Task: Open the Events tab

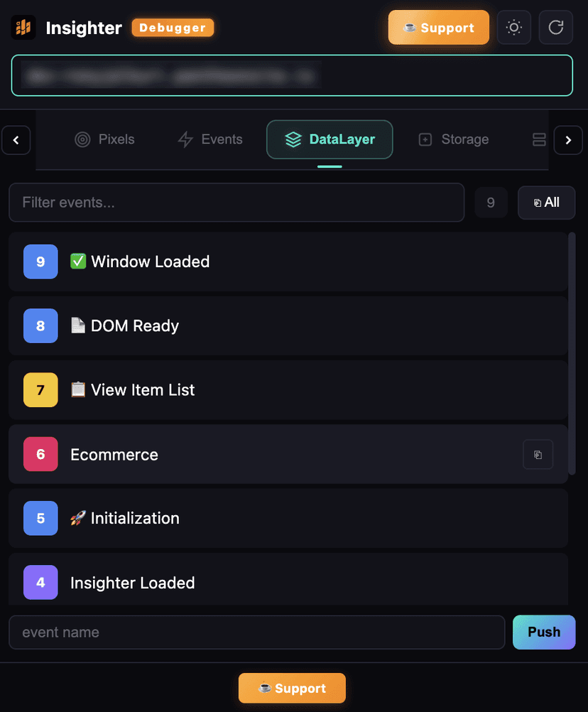Action: click(209, 139)
